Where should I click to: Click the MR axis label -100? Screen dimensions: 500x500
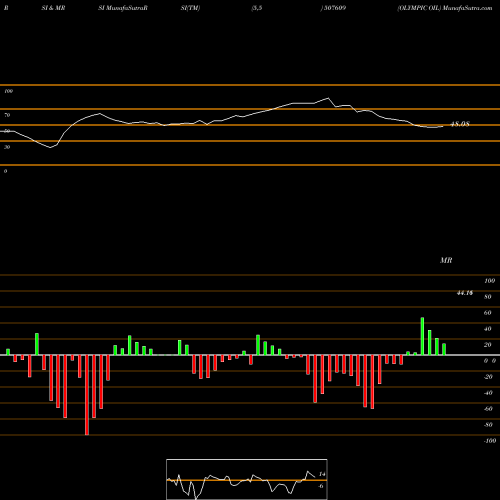490,441
